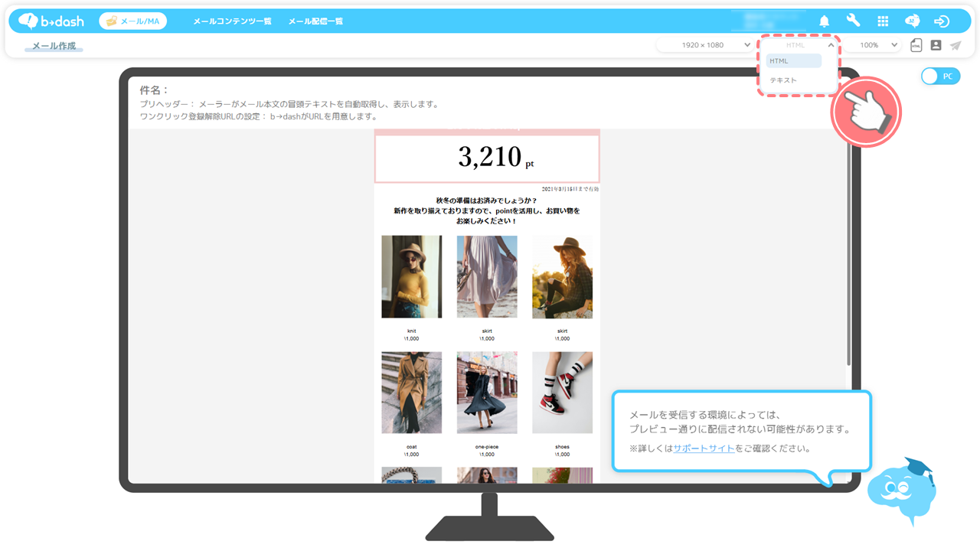
Task: Click the ワンクリック登録解除URL line
Action: (x=259, y=116)
